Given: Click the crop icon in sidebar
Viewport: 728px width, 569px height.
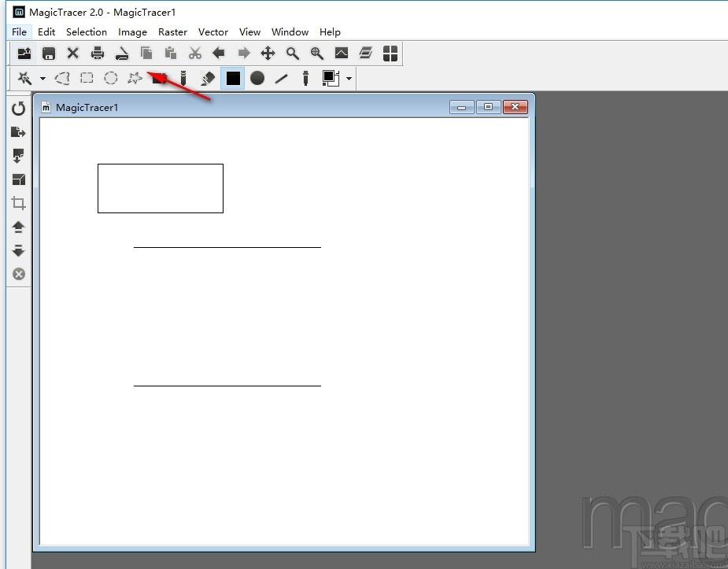Looking at the screenshot, I should pos(18,203).
